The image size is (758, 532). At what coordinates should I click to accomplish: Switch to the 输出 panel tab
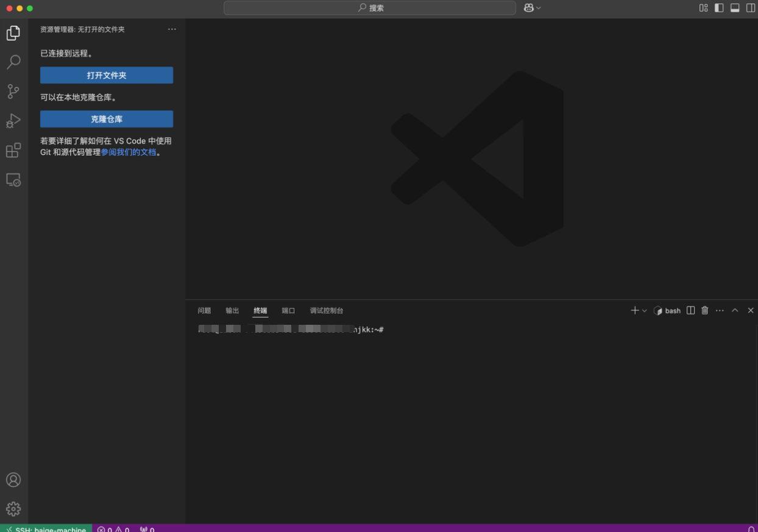pos(232,311)
